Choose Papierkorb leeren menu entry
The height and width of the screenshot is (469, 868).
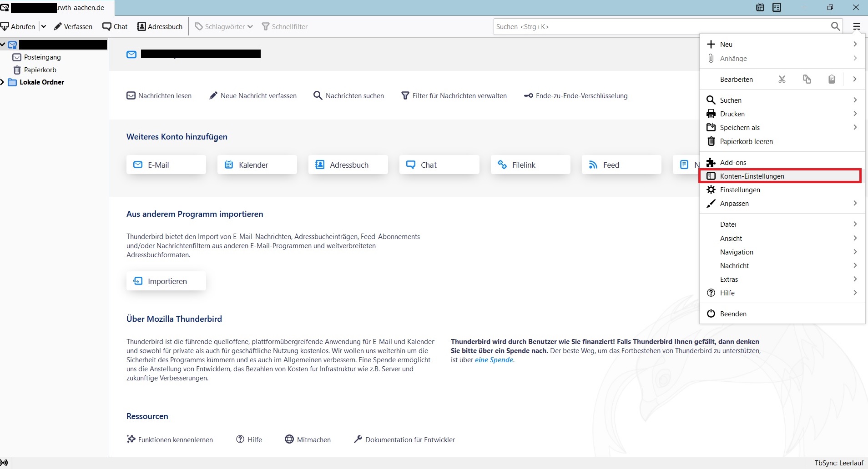point(746,141)
